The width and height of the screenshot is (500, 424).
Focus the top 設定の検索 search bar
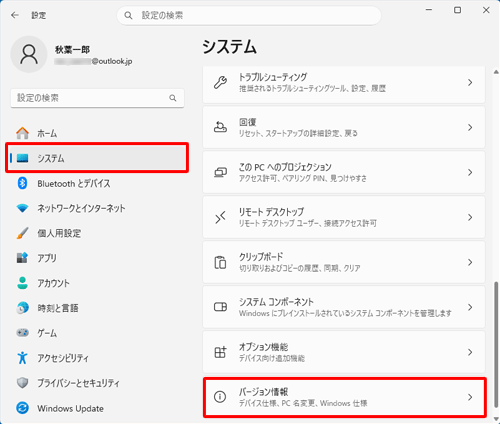click(x=249, y=15)
